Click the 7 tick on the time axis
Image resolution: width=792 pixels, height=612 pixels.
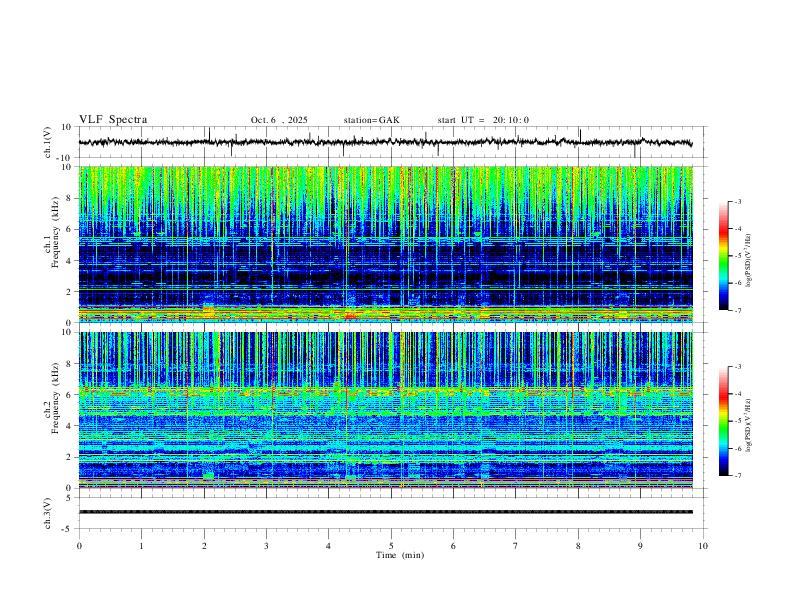tap(516, 546)
